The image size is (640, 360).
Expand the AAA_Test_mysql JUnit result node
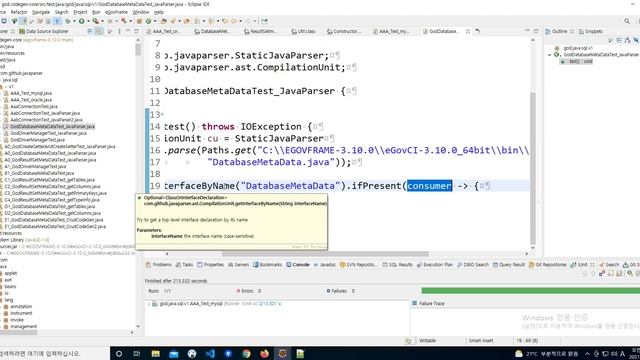(149, 304)
